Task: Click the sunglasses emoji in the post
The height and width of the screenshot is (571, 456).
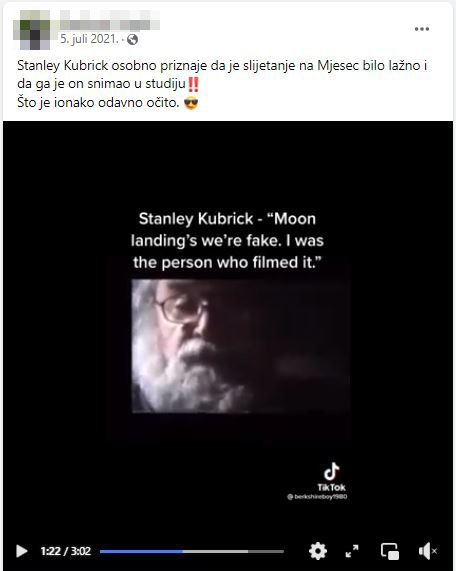Action: pos(191,103)
